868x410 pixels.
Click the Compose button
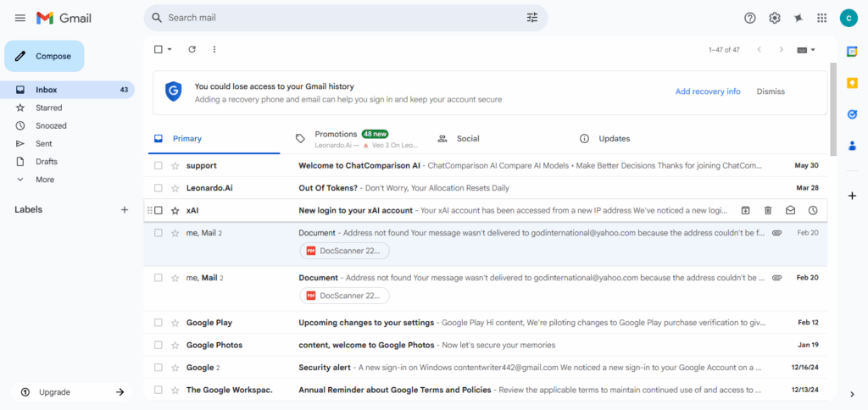click(44, 56)
